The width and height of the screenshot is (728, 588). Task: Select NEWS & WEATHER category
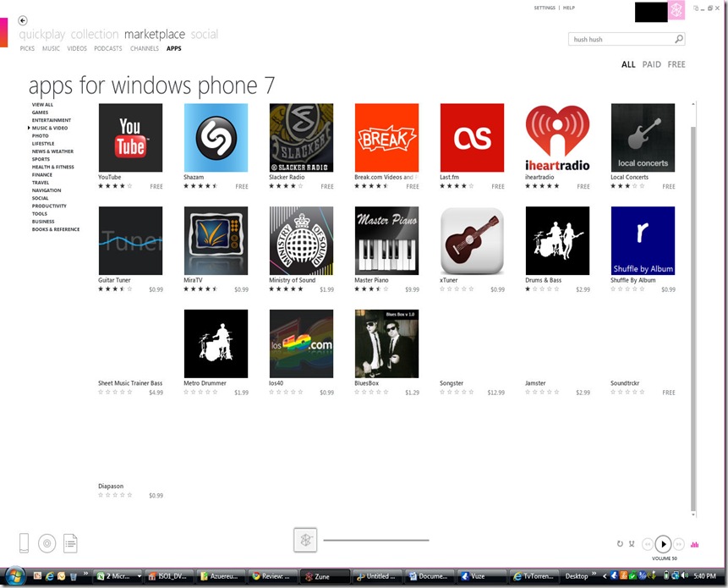point(52,151)
